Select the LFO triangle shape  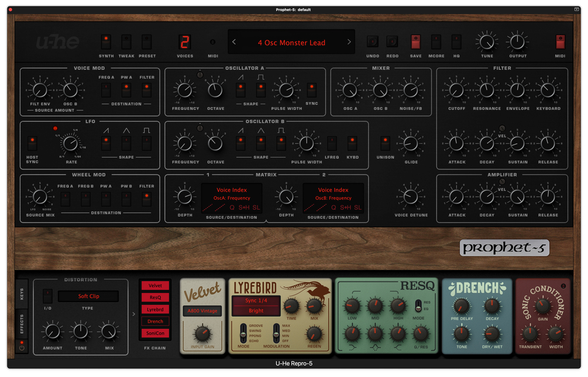click(x=126, y=144)
